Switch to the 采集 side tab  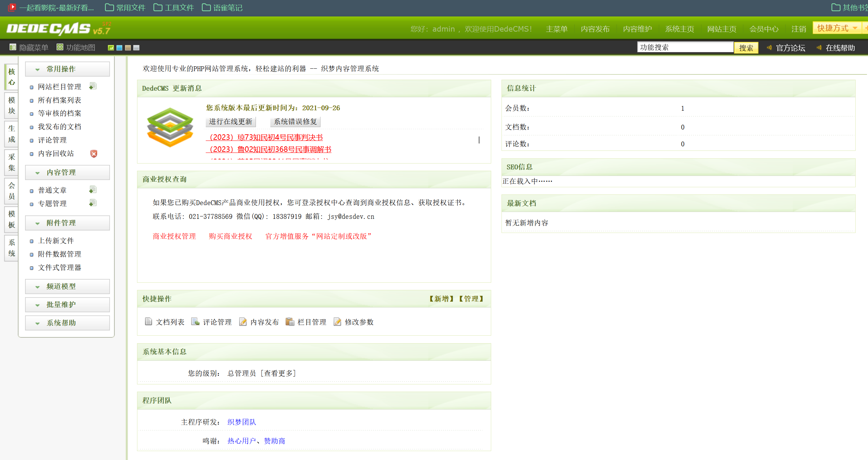point(11,162)
